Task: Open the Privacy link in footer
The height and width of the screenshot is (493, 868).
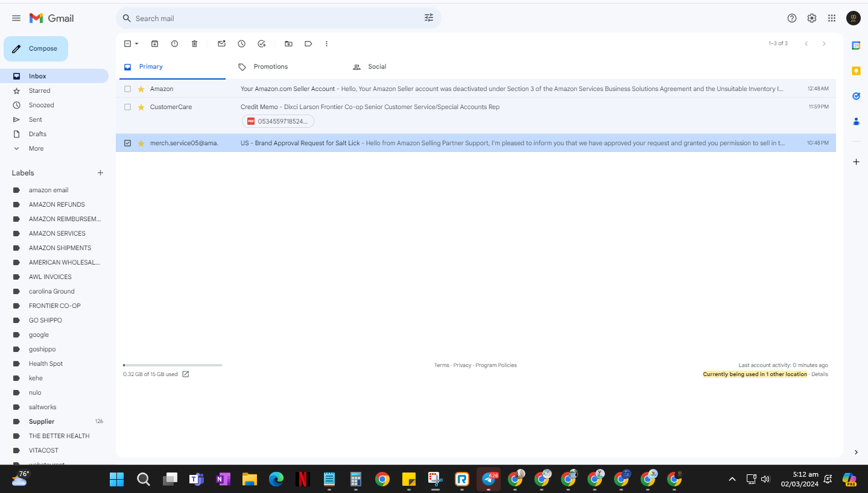Action: click(x=462, y=365)
